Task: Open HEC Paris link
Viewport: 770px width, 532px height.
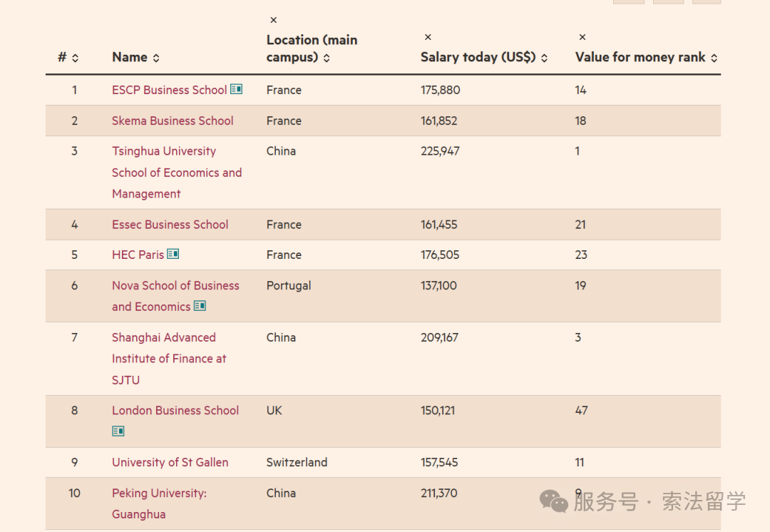Action: point(138,255)
